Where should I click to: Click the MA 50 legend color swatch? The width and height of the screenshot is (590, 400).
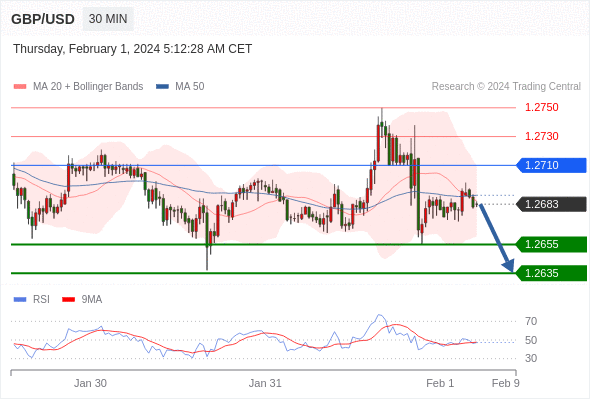[162, 87]
